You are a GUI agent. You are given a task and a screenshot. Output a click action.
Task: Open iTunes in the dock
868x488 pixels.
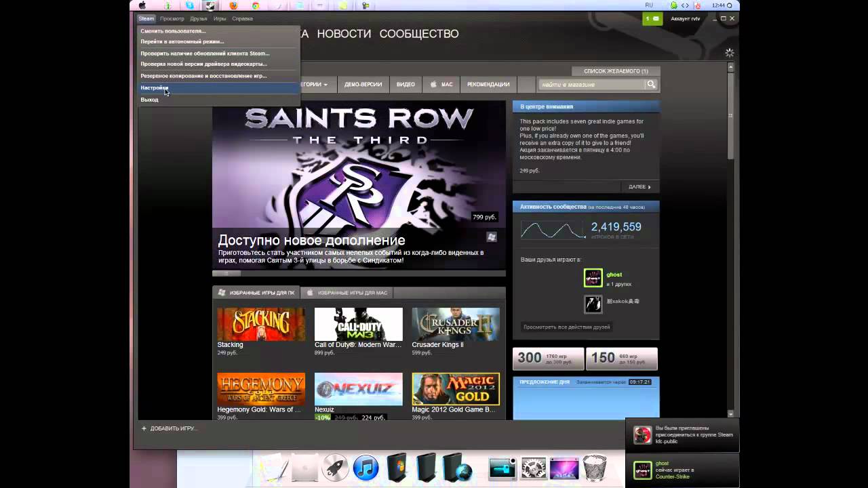click(366, 468)
